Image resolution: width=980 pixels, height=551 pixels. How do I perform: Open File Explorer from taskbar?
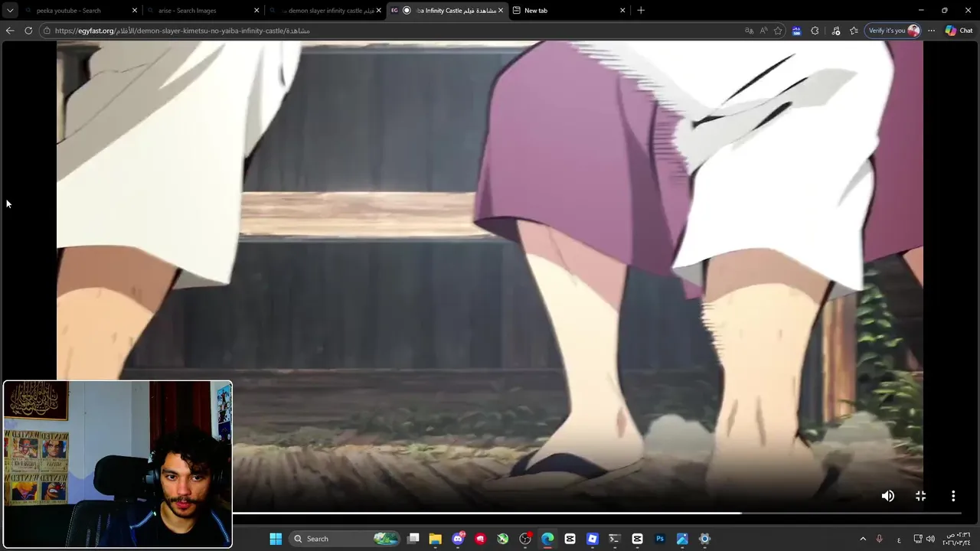[x=435, y=539]
